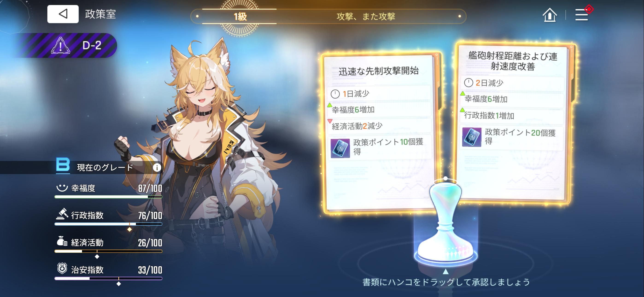The width and height of the screenshot is (644, 297).
Task: Click the D-2 warning triangle icon
Action: [60, 45]
